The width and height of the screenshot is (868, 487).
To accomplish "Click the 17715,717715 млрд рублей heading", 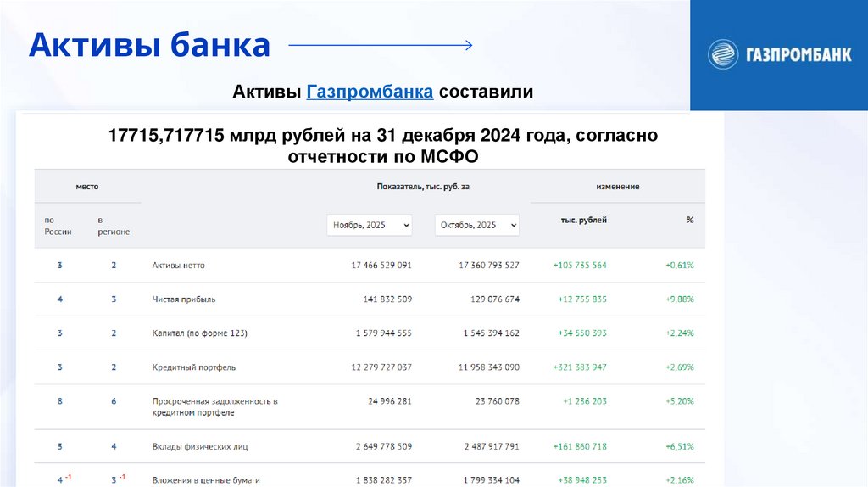I will coord(383,146).
